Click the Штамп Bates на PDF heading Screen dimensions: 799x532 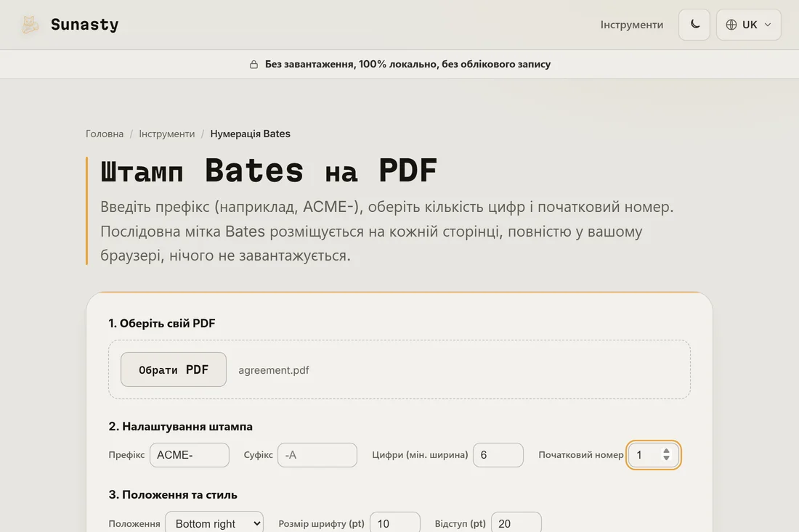tap(269, 171)
